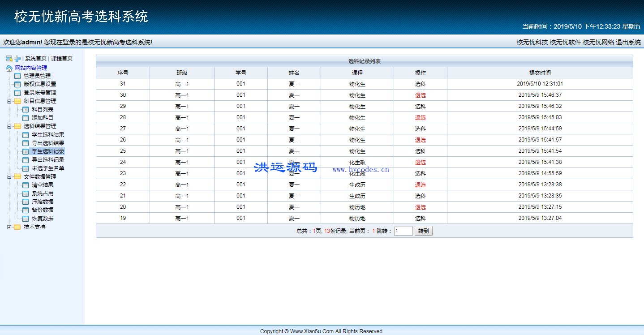Open 导出选科记录 page

[48, 160]
